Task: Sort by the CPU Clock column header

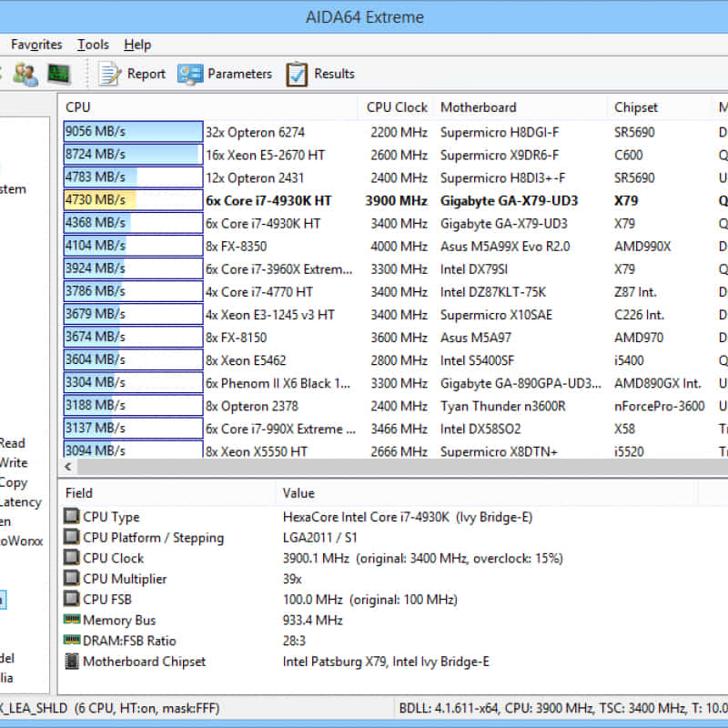Action: [x=396, y=107]
